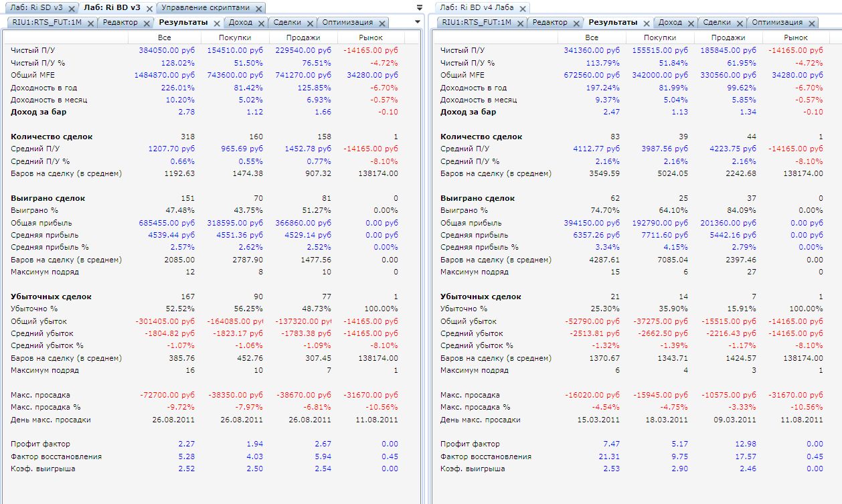Close left panel's Оптимизация tab via X icon
Viewport: 842px width, 504px height.
382,23
